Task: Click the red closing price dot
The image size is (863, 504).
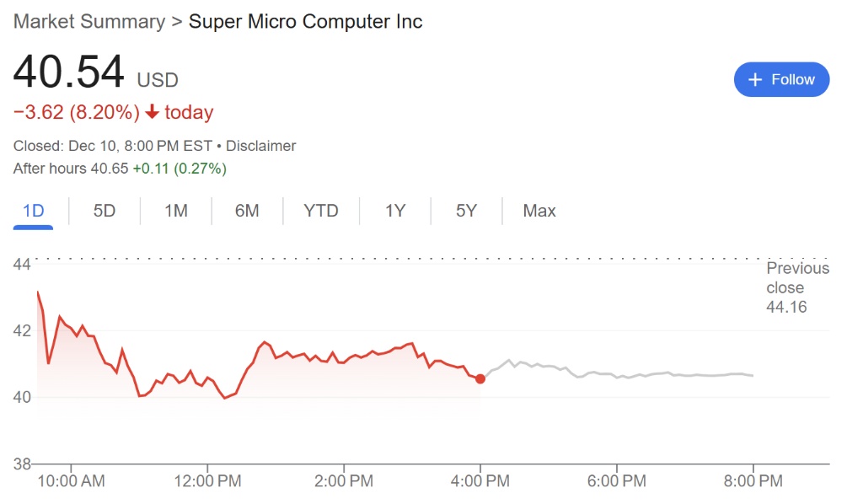Action: [x=480, y=378]
